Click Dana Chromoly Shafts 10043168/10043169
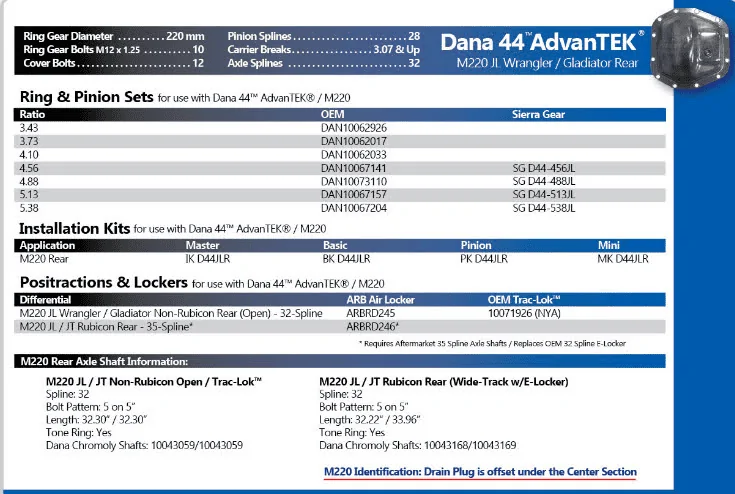The image size is (735, 494). (x=418, y=445)
